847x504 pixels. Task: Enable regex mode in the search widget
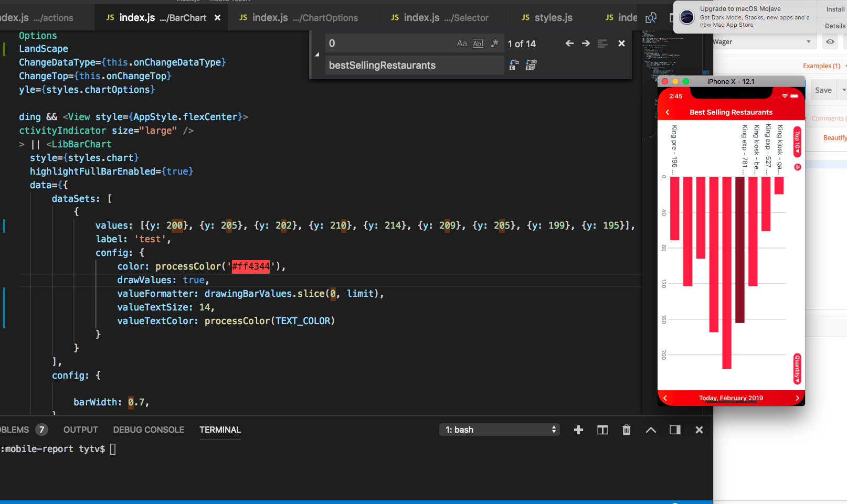(x=494, y=43)
